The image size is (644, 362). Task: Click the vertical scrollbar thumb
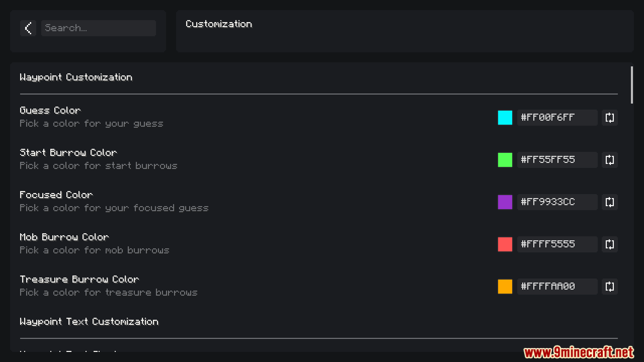tap(632, 85)
